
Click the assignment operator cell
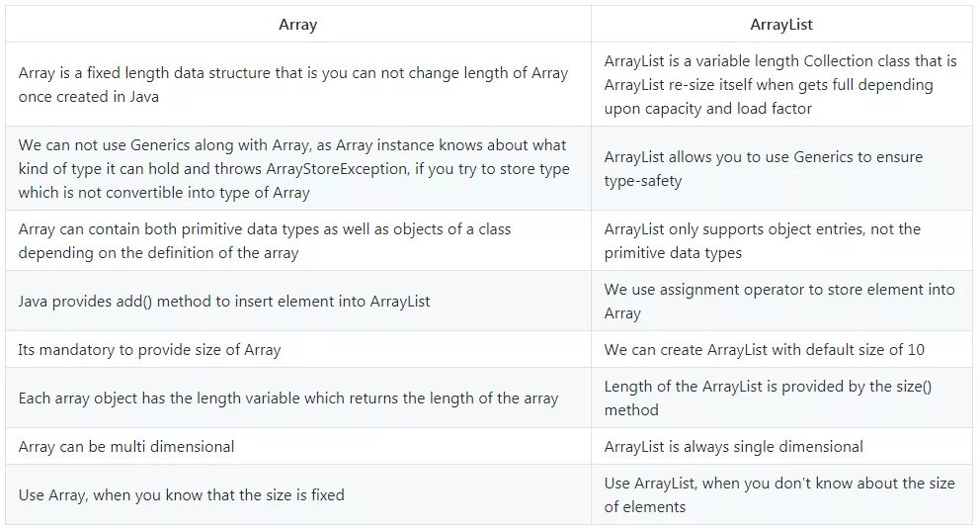pos(781,301)
